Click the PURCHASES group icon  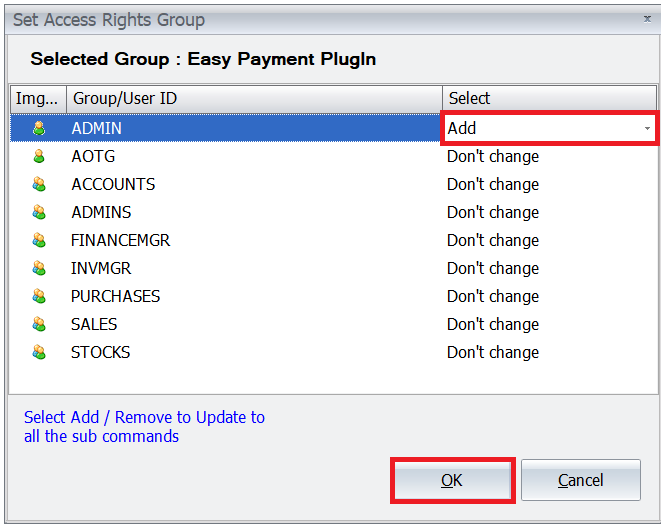pos(39,296)
